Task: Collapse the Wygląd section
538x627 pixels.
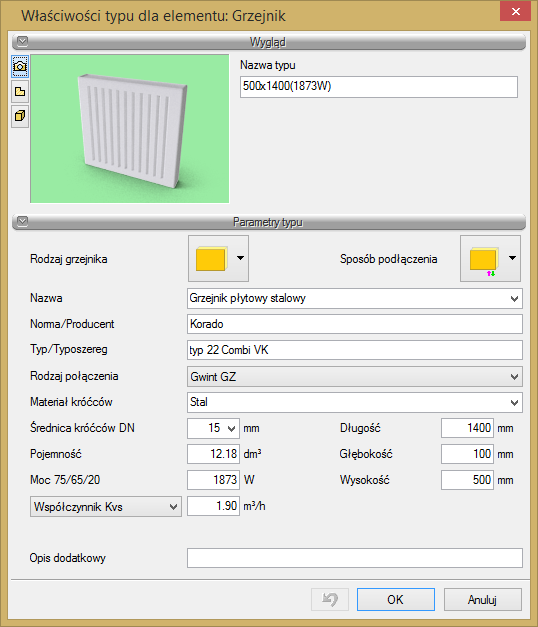Action: pos(22,41)
